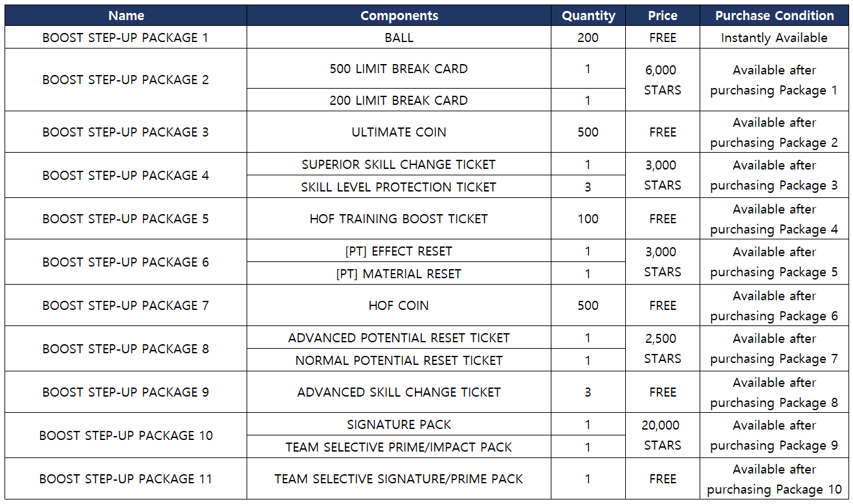The height and width of the screenshot is (504, 853).
Task: Select the SIGNATURE PACK cell
Action: click(399, 424)
